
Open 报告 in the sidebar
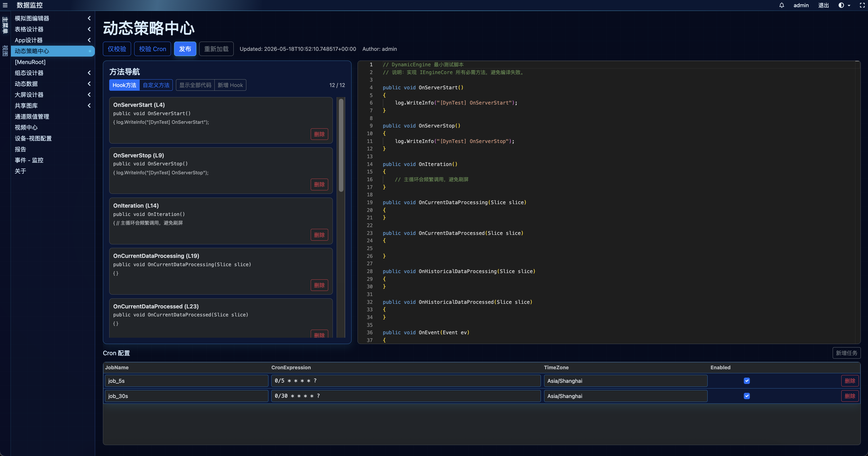[53, 149]
